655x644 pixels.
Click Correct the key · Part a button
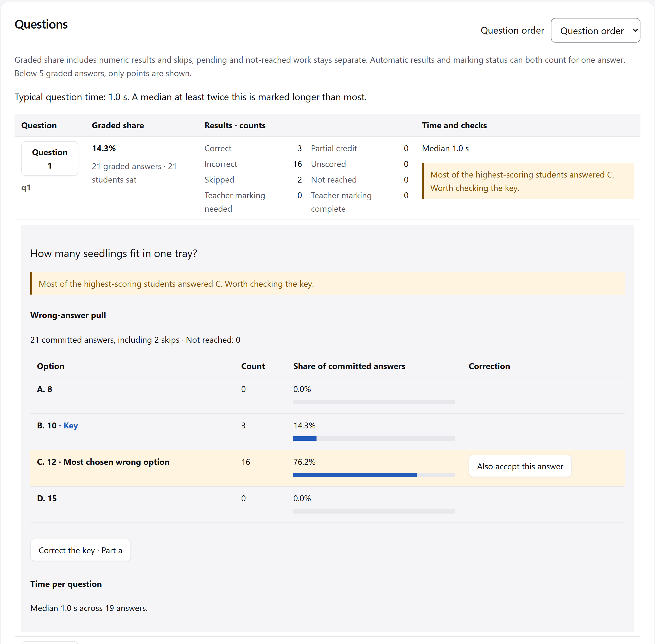(x=81, y=550)
